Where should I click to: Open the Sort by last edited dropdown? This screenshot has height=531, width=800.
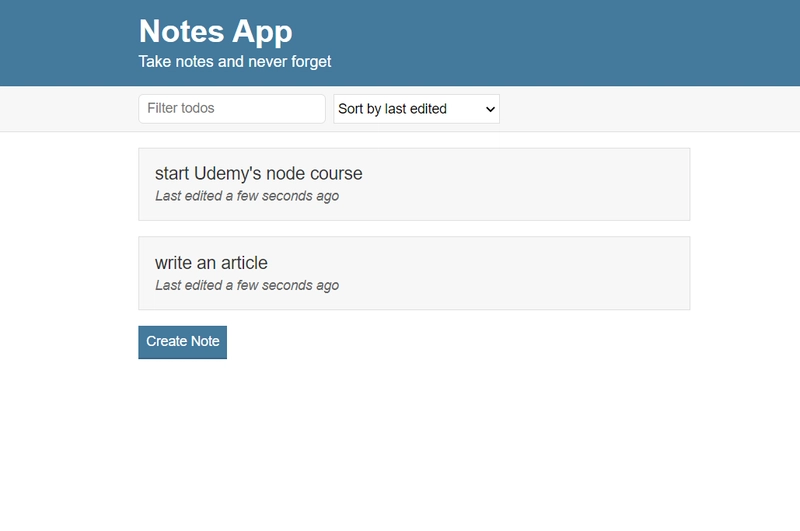[x=416, y=109]
